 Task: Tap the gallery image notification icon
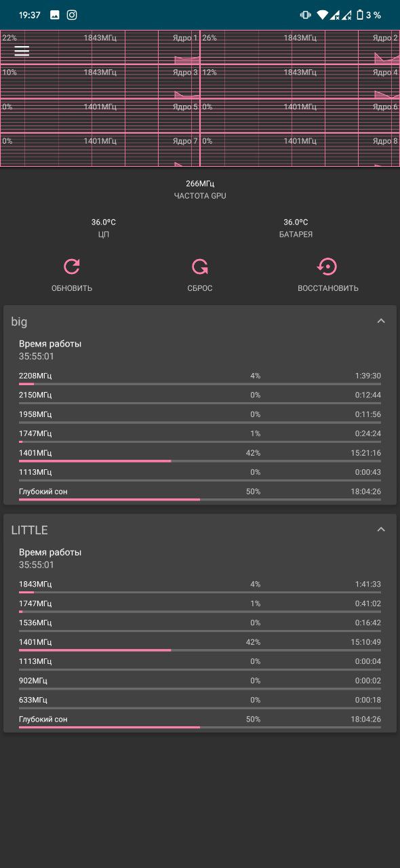pyautogui.click(x=55, y=15)
